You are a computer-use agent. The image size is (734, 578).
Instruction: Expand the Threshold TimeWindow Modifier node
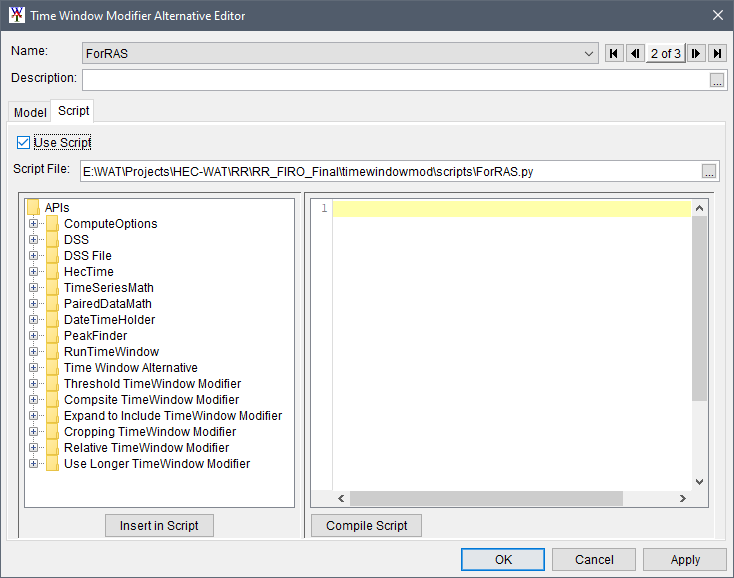[x=33, y=384]
